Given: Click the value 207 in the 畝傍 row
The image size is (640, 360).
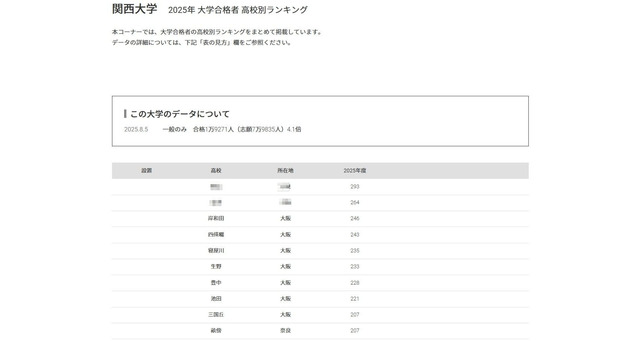Looking at the screenshot, I should (355, 331).
